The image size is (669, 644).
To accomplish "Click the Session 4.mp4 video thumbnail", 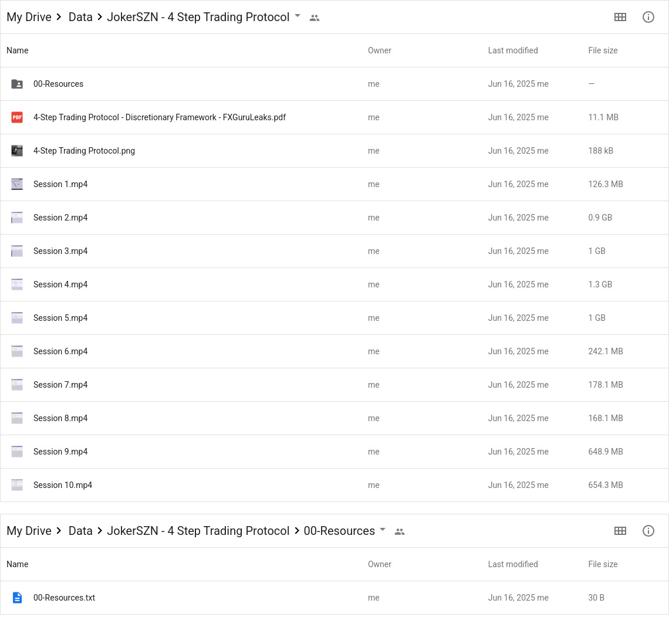I will pyautogui.click(x=17, y=284).
